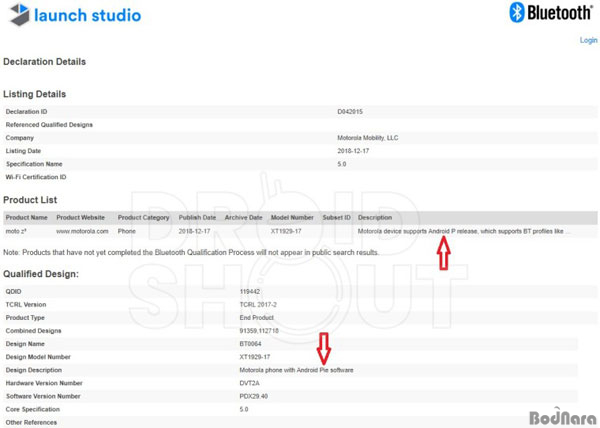Click the Combined Designs value 91359,112718
Image resolution: width=600 pixels, height=428 pixels.
(259, 330)
